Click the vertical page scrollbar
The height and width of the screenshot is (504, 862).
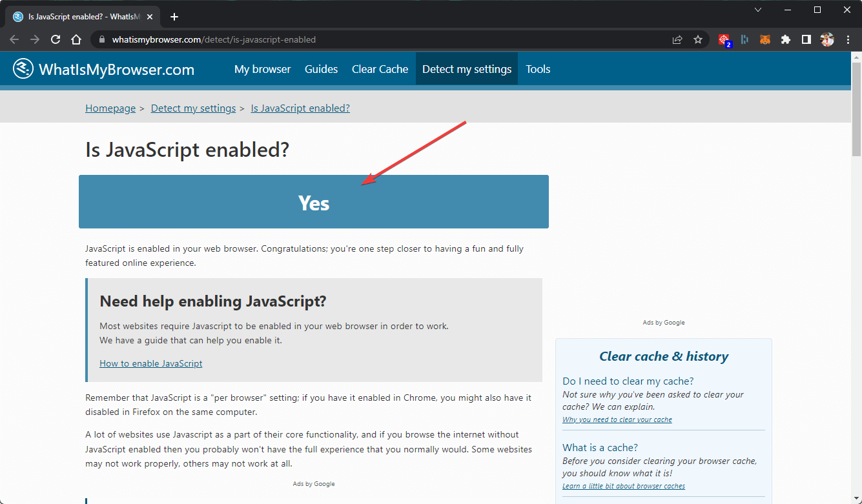pyautogui.click(x=856, y=258)
